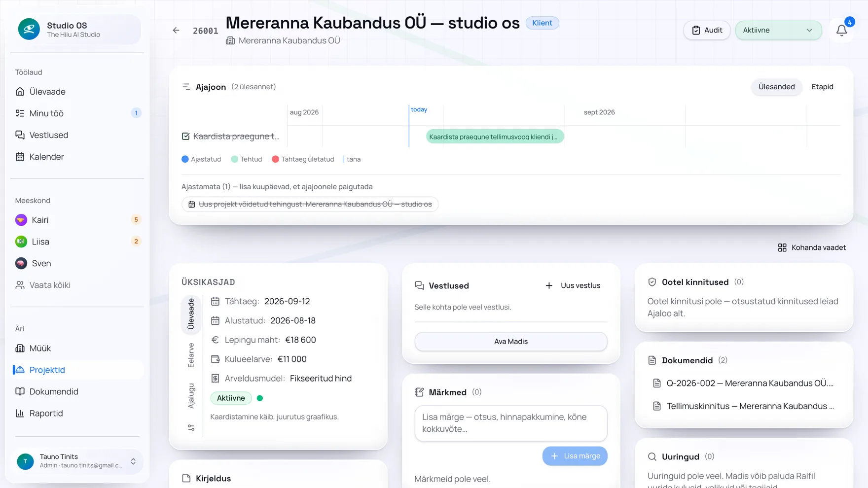Open Ülevaade from the sidebar
Viewport: 868px width, 488px height.
click(x=77, y=92)
